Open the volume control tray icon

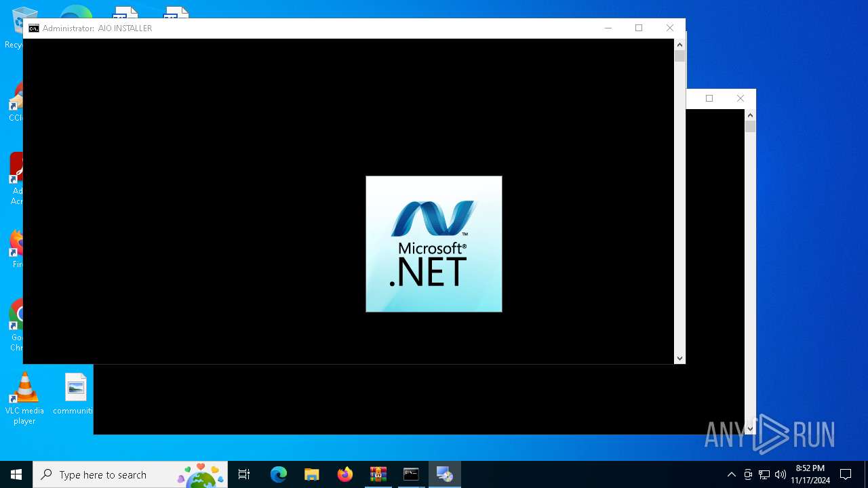coord(781,474)
